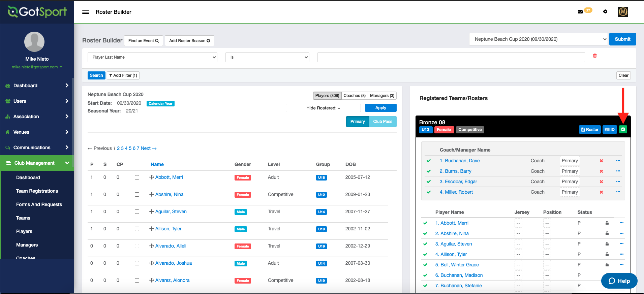Click the blue Search button
Screen dimensions: 644x294
(x=96, y=75)
